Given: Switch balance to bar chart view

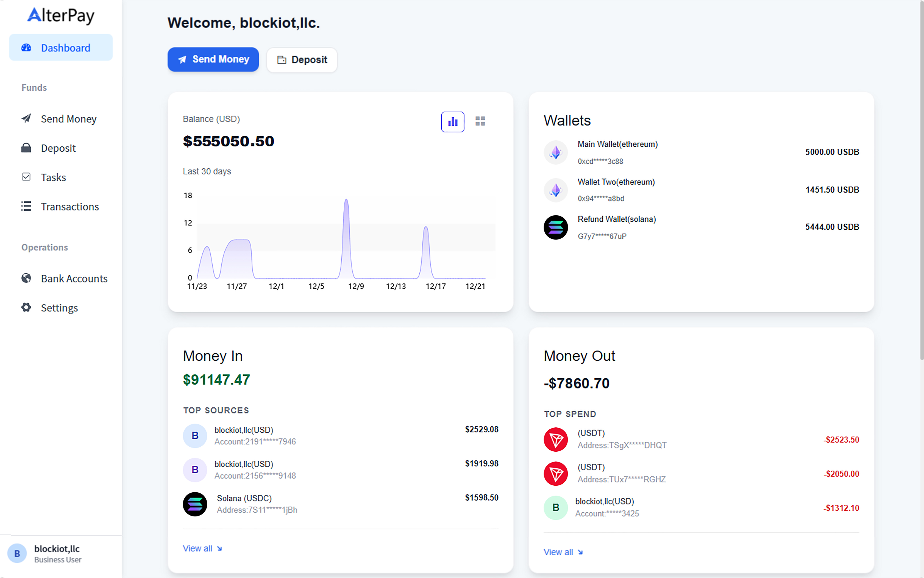Looking at the screenshot, I should tap(452, 122).
